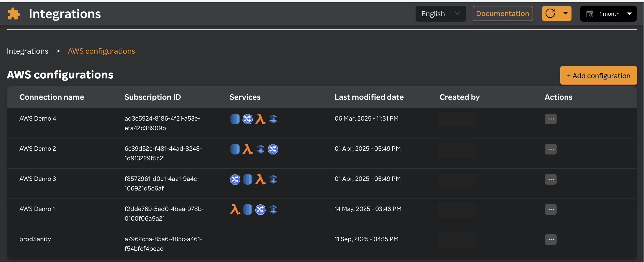Click subscription ID starting with 6c39d52c

[x=163, y=153]
